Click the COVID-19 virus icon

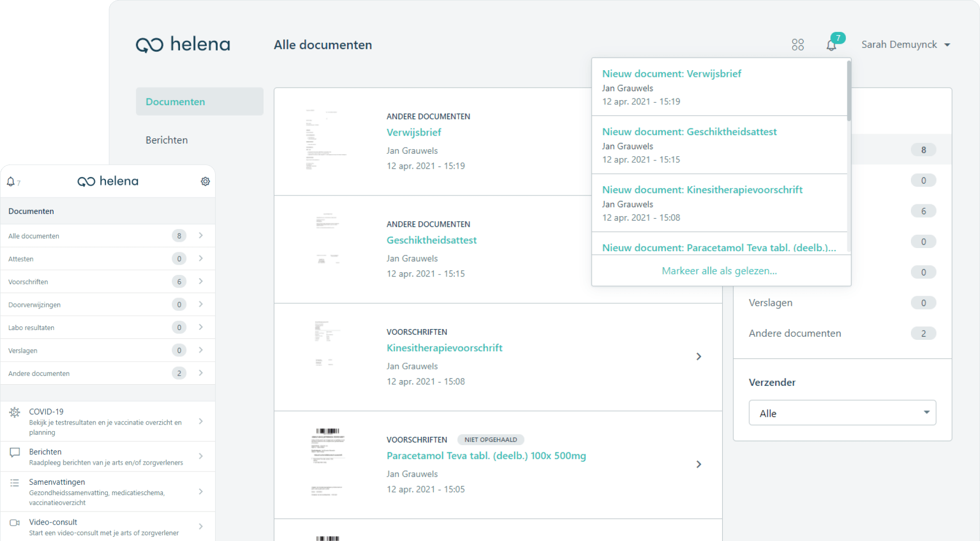click(x=14, y=412)
